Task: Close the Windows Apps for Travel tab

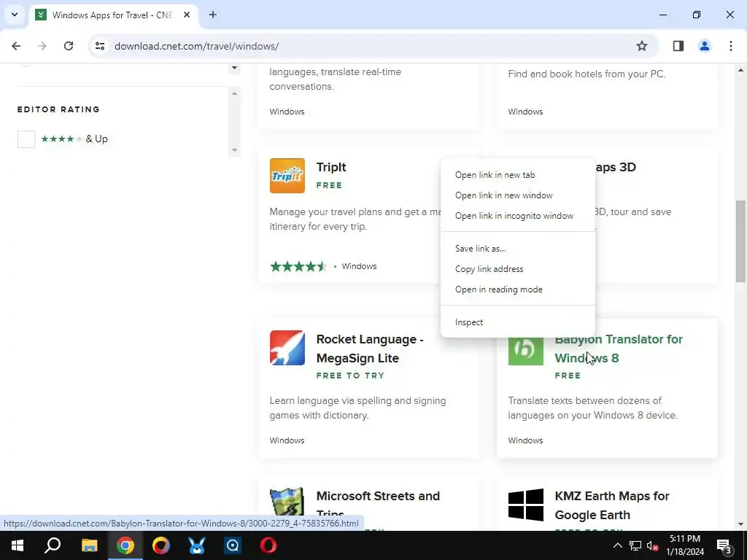Action: pyautogui.click(x=187, y=15)
